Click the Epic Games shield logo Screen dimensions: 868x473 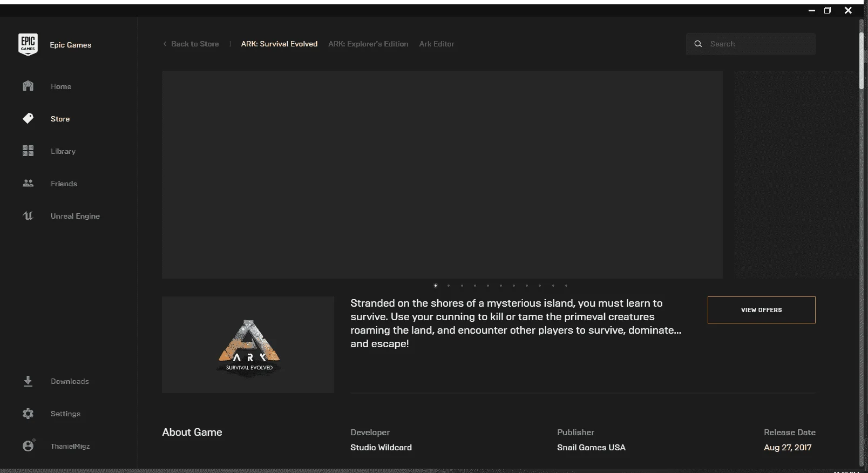(28, 44)
